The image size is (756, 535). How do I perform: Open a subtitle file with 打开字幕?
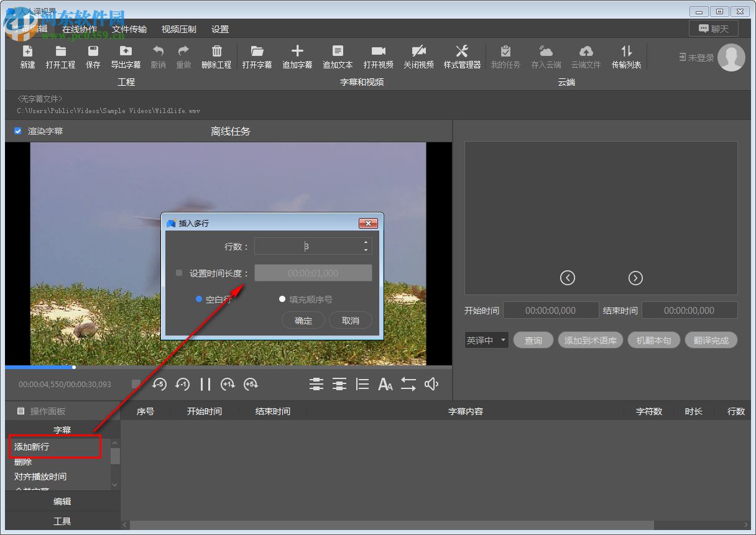257,52
